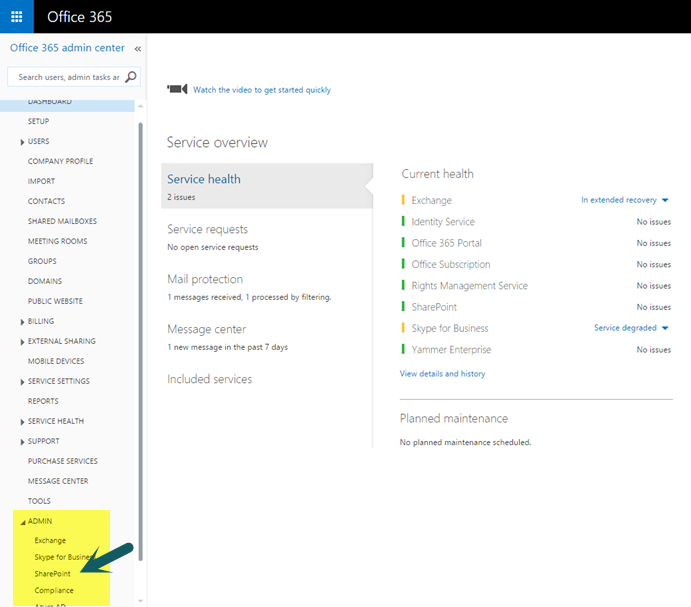Open Exchange status dropdown arrow
691x607 pixels.
click(665, 200)
